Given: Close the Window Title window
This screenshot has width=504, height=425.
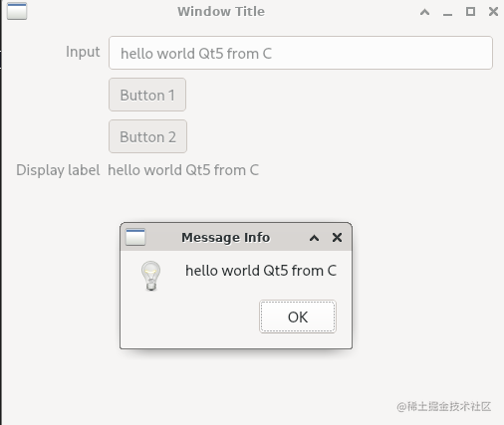Looking at the screenshot, I should pyautogui.click(x=493, y=12).
